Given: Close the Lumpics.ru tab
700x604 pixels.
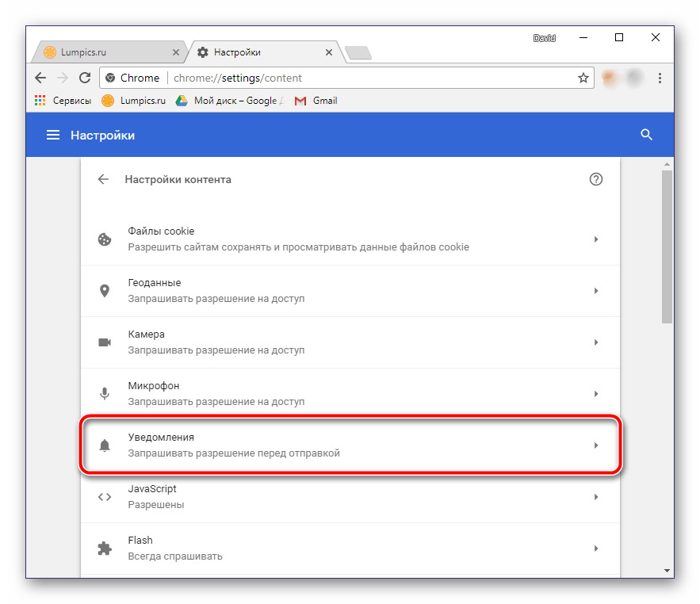Looking at the screenshot, I should click(176, 52).
